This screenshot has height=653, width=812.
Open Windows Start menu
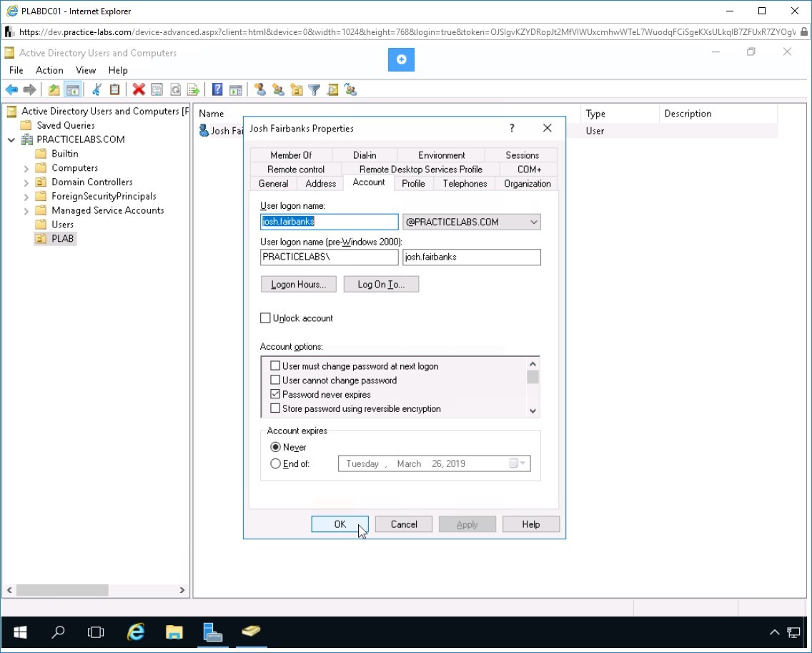[x=20, y=632]
